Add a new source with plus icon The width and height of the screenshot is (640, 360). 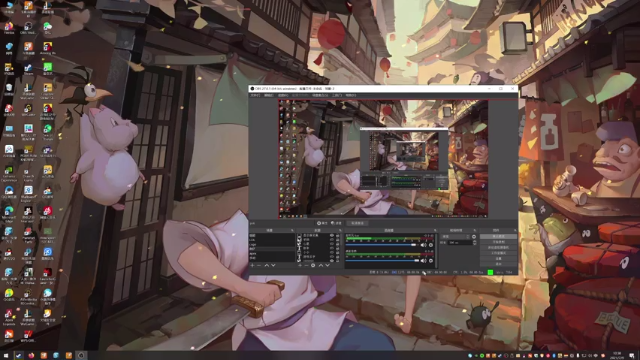click(300, 265)
